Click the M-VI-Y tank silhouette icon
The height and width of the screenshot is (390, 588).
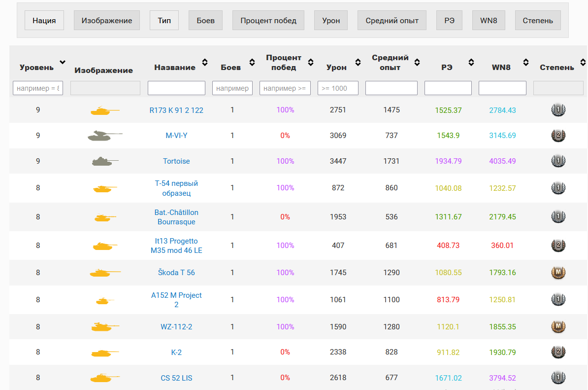click(105, 135)
